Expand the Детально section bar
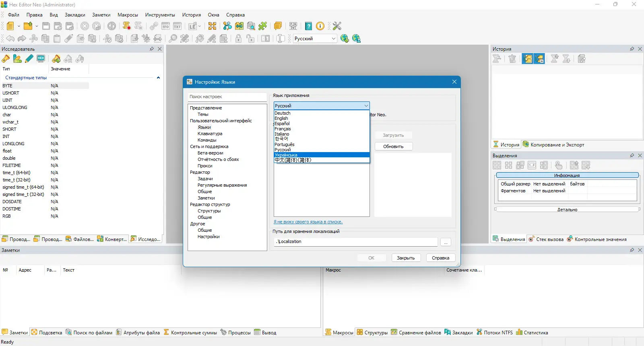This screenshot has height=346, width=644. [x=567, y=210]
